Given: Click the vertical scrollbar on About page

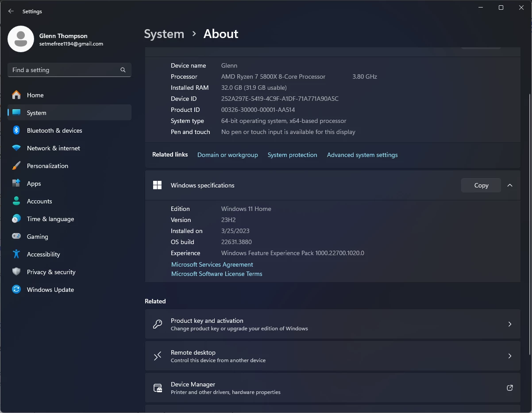Looking at the screenshot, I should point(529,224).
